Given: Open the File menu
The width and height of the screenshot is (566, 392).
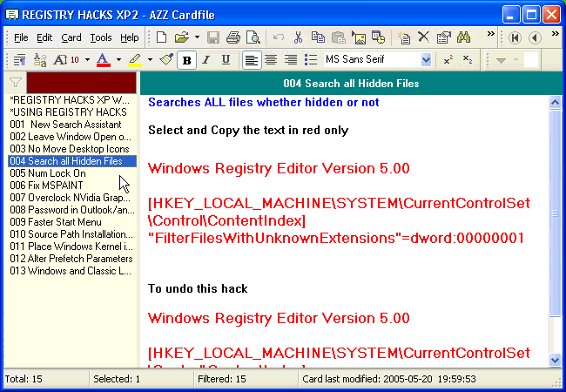Looking at the screenshot, I should [x=21, y=37].
